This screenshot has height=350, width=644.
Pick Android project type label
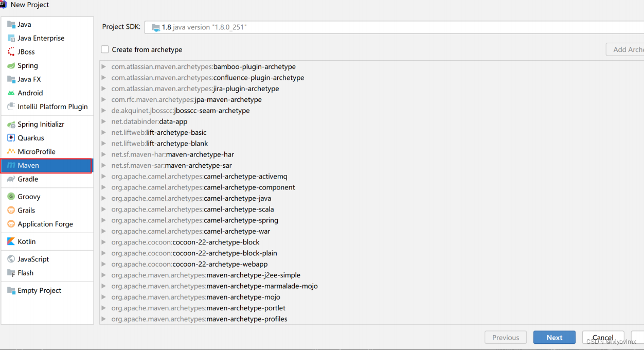(x=30, y=93)
